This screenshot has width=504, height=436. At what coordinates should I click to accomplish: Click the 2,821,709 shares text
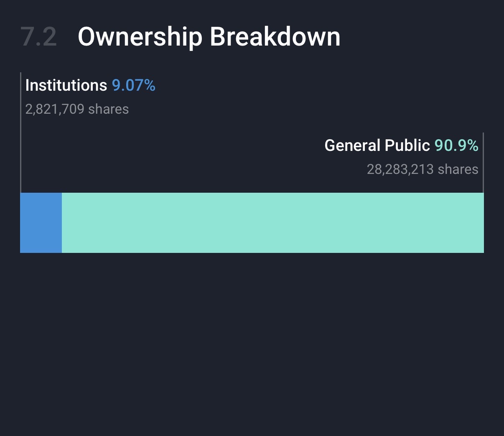click(77, 109)
